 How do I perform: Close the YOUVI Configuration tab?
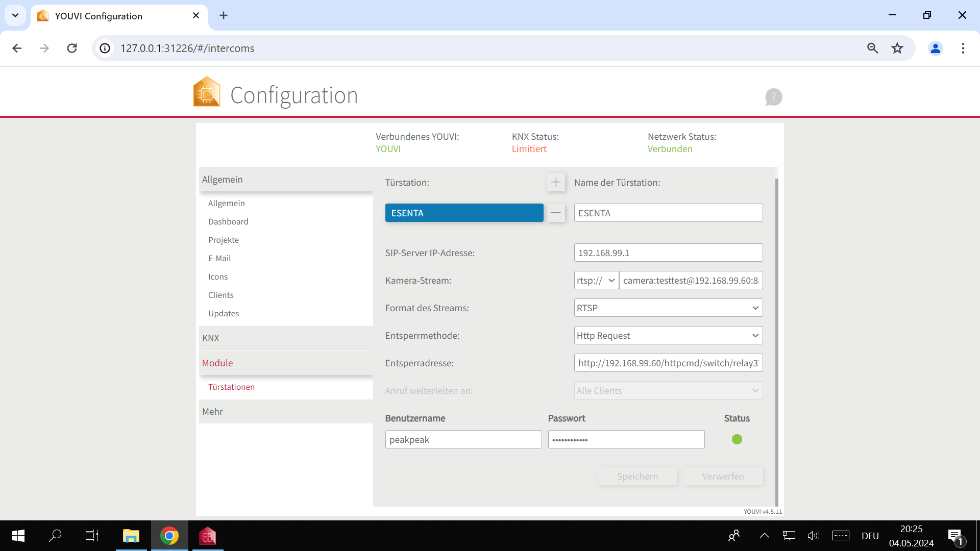[196, 15]
